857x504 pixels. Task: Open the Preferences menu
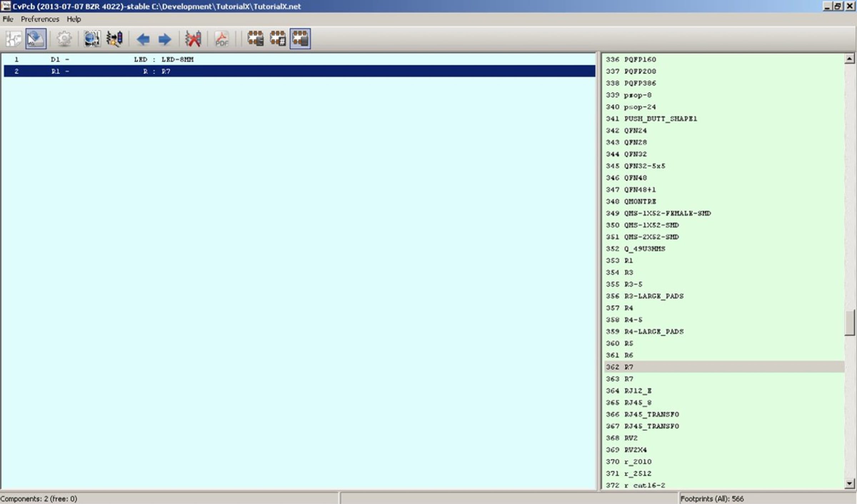(x=40, y=19)
